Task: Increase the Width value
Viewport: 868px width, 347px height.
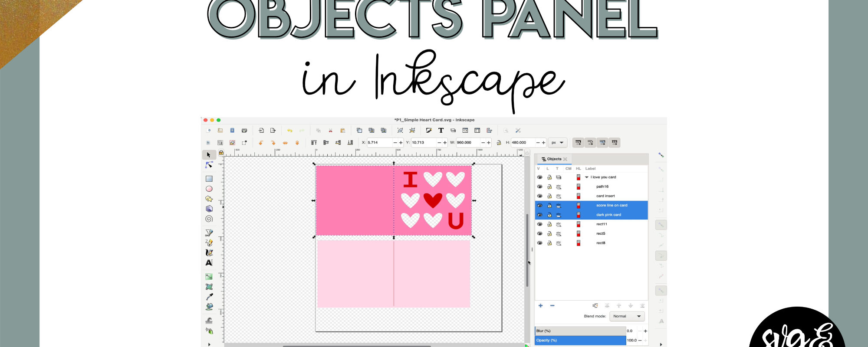Action: (x=489, y=143)
